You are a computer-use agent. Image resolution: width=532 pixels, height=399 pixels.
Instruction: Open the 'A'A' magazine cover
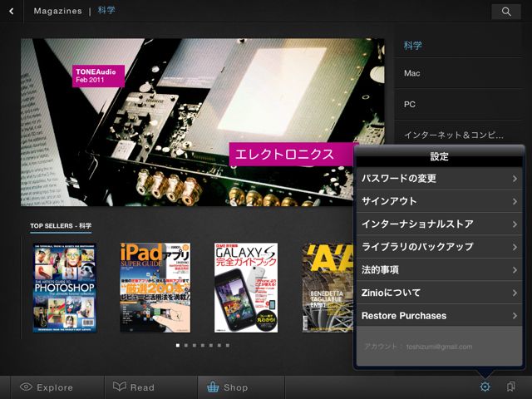pyautogui.click(x=328, y=288)
